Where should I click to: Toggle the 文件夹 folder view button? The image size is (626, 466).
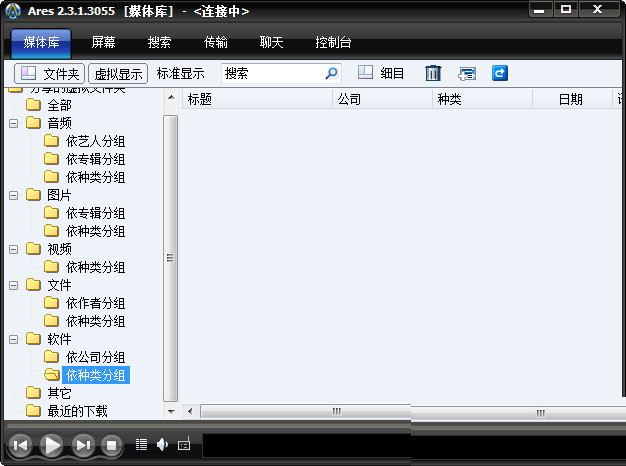(x=50, y=73)
